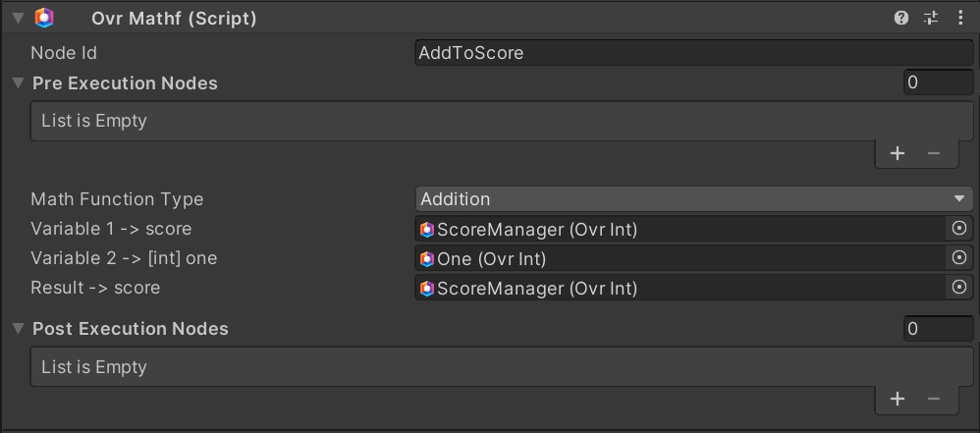Screen dimensions: 980x433
Task: Remove element from Post Execution Nodes list
Action: tap(934, 399)
